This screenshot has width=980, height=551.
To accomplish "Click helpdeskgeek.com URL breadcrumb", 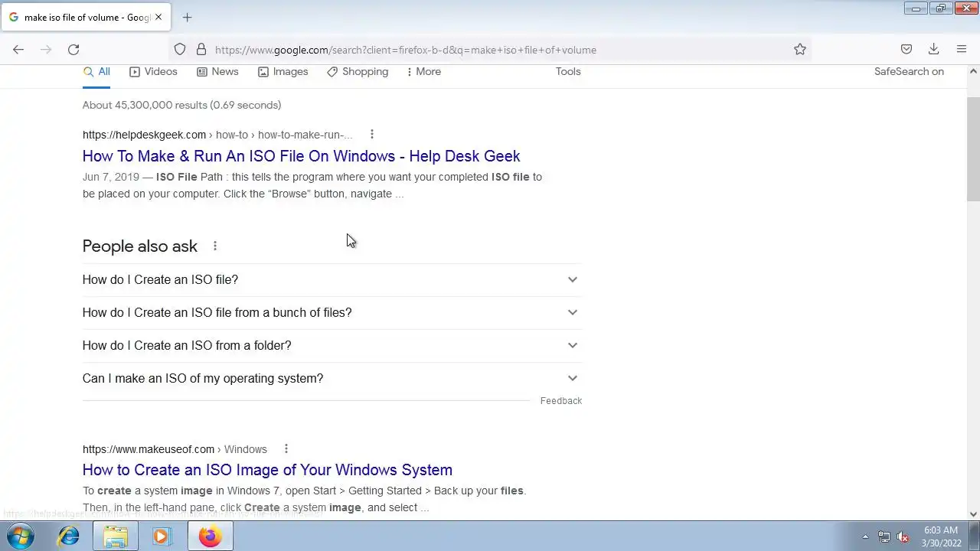I will [x=217, y=135].
